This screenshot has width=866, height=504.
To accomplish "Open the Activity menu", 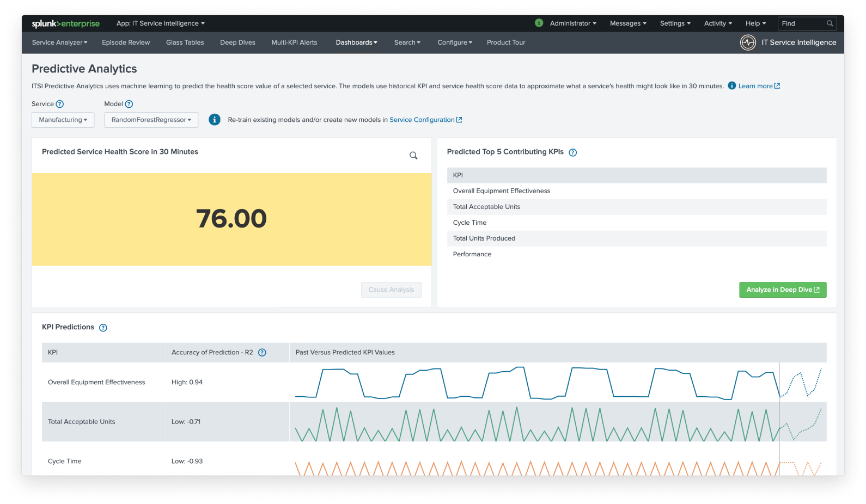I will click(x=718, y=23).
